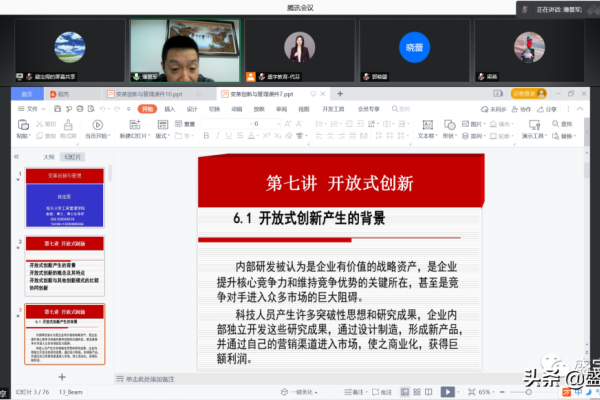The image size is (600, 400).
Task: Set left text alignment
Action: click(319, 136)
